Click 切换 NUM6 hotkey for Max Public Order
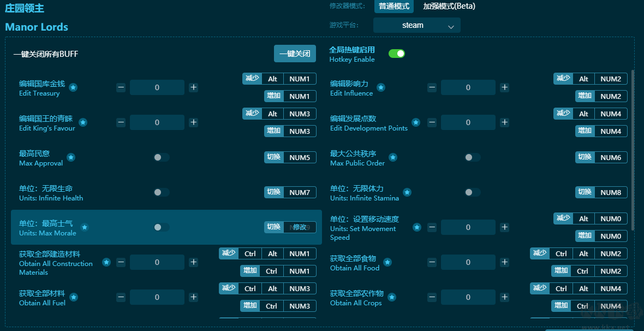 pyautogui.click(x=601, y=157)
